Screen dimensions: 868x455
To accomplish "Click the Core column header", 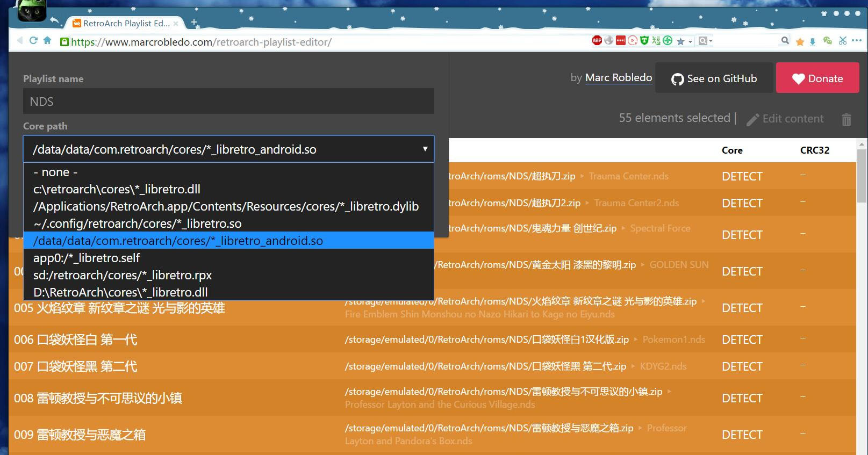I will [x=732, y=150].
